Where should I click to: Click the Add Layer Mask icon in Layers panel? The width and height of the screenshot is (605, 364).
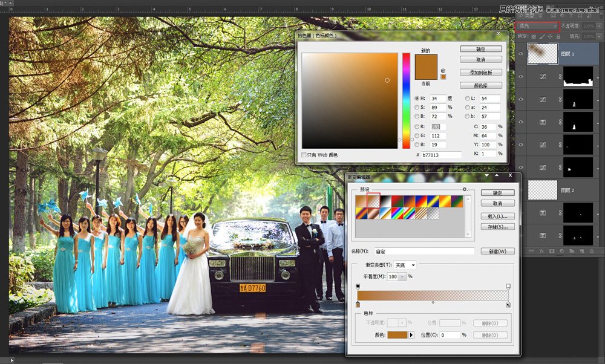551,251
